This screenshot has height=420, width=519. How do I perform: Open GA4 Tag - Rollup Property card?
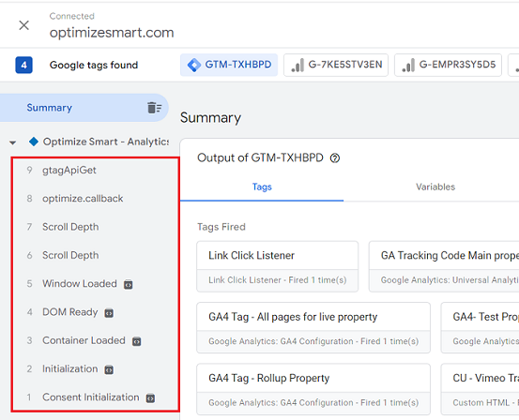313,389
